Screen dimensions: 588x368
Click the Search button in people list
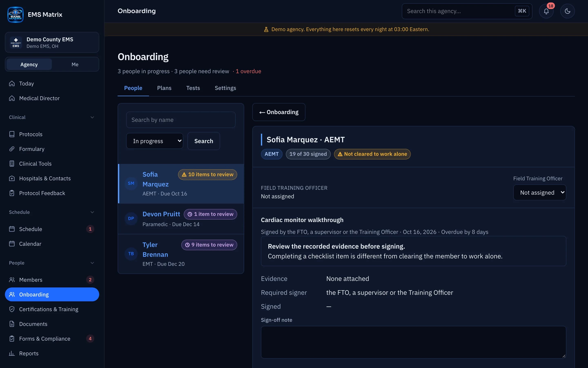[x=204, y=141]
